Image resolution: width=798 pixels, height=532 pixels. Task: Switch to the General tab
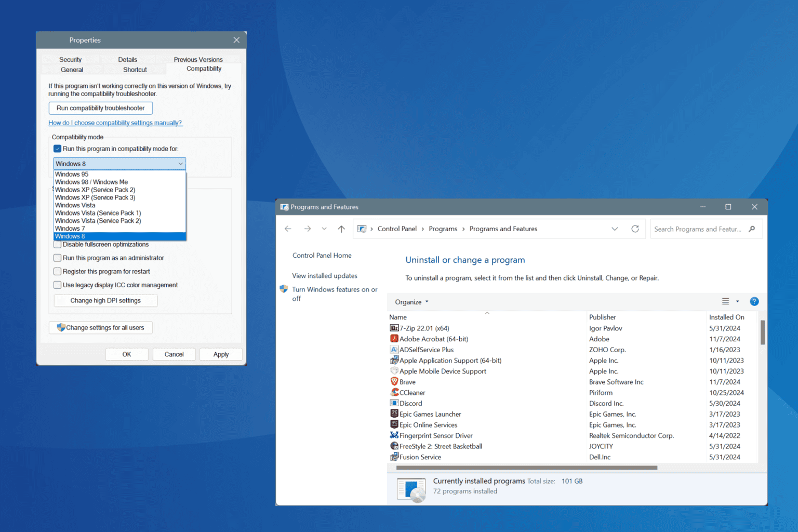pos(72,70)
